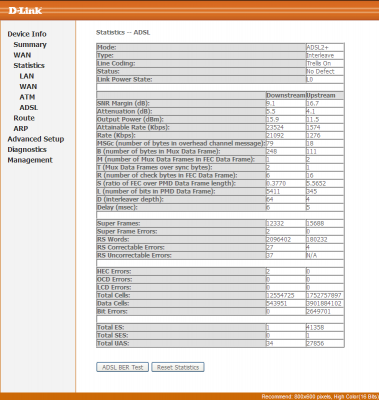Select upstream Super Frames value 15688
The height and width of the screenshot is (400, 379).
[315, 224]
